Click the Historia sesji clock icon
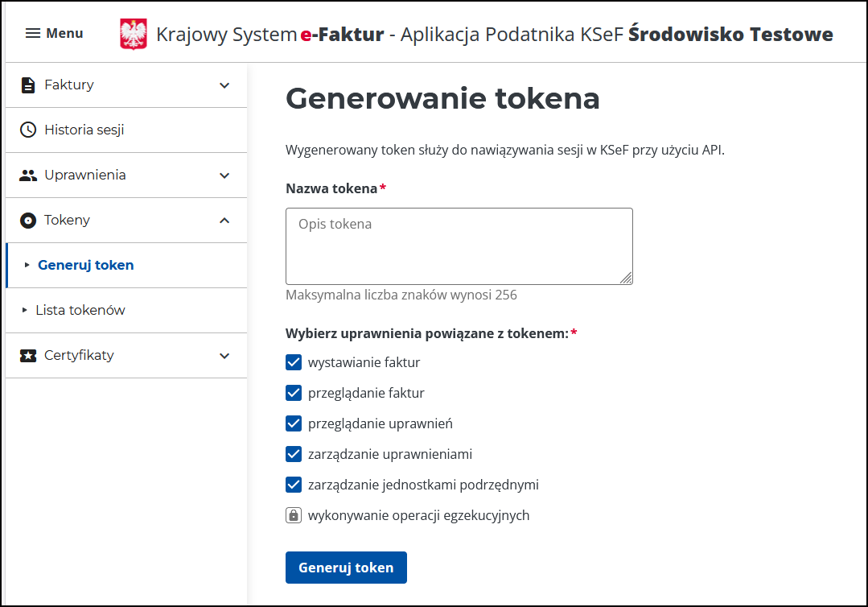868x607 pixels. coord(28,130)
